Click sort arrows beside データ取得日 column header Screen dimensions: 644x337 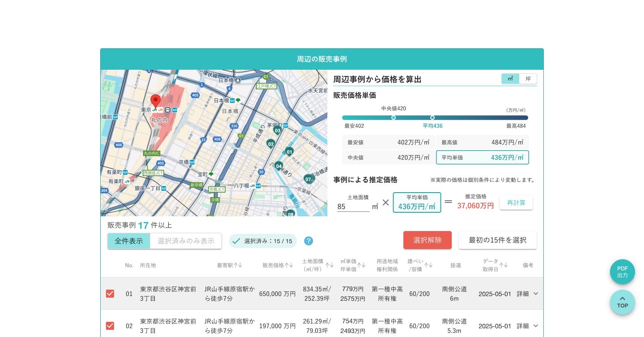coord(504,265)
